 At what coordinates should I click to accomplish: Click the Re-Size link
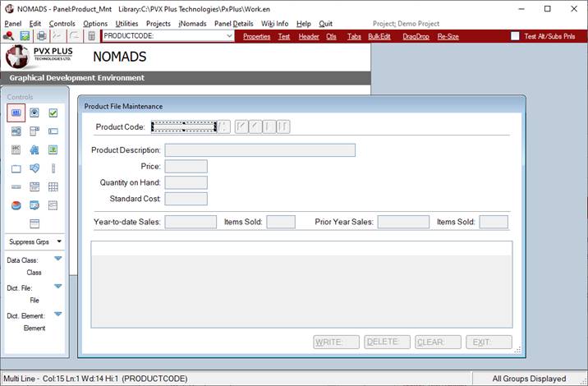tap(448, 36)
